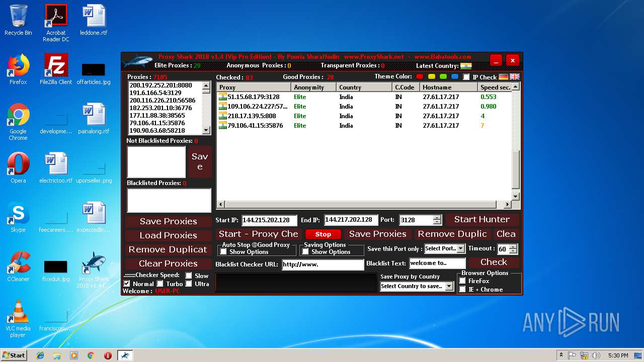The width and height of the screenshot is (644, 362).
Task: Click left Remove Duplicat button
Action: (169, 249)
